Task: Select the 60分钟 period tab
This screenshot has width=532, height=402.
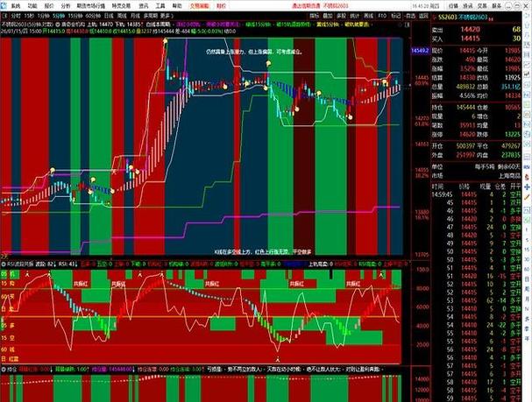Action: (x=93, y=16)
